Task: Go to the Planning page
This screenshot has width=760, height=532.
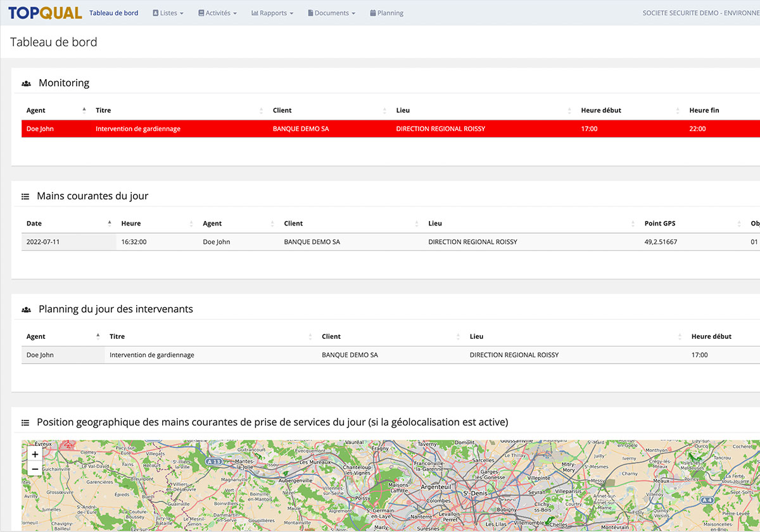Action: tap(386, 13)
